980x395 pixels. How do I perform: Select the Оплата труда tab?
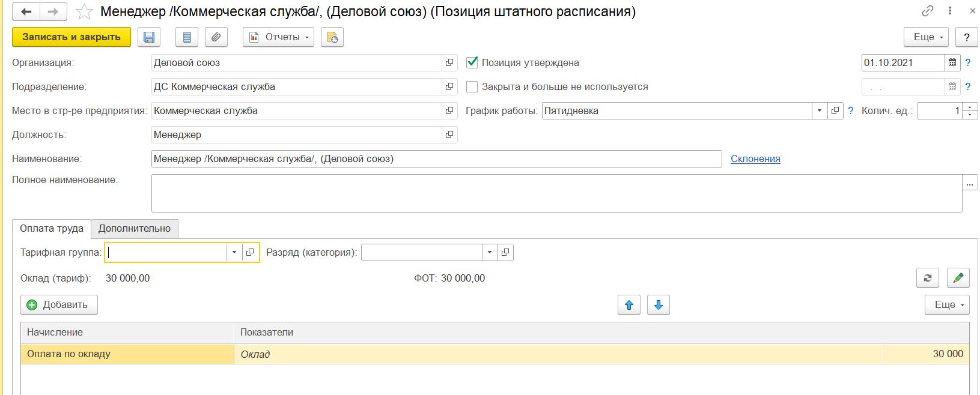(x=52, y=229)
